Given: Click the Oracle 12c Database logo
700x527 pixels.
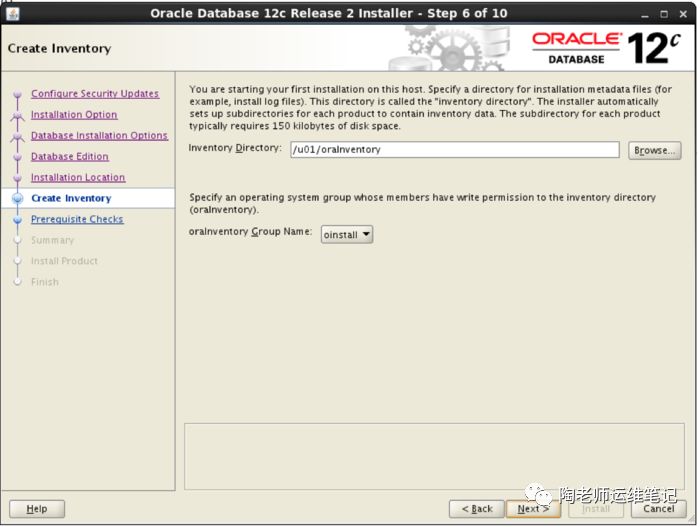Looking at the screenshot, I should point(606,48).
